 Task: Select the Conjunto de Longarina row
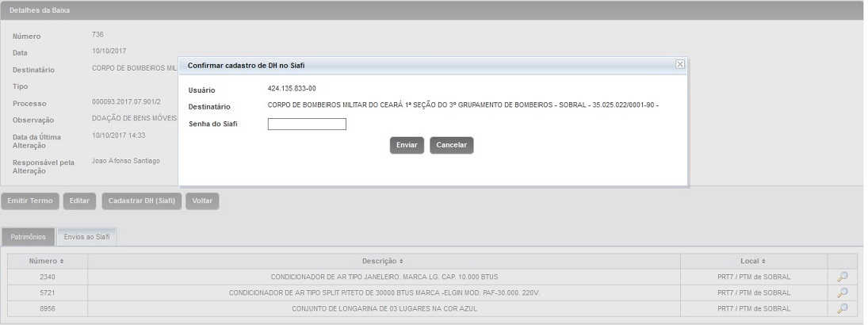coord(384,308)
